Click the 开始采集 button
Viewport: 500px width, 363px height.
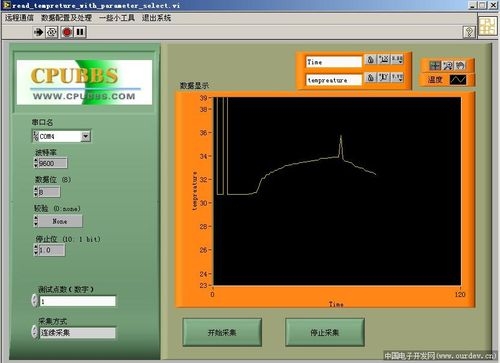point(222,332)
